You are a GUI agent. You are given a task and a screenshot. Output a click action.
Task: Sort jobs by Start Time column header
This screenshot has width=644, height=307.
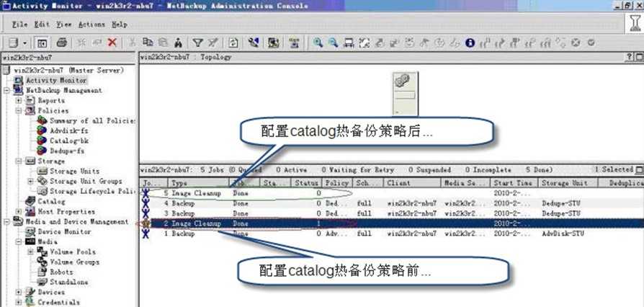[x=514, y=183]
